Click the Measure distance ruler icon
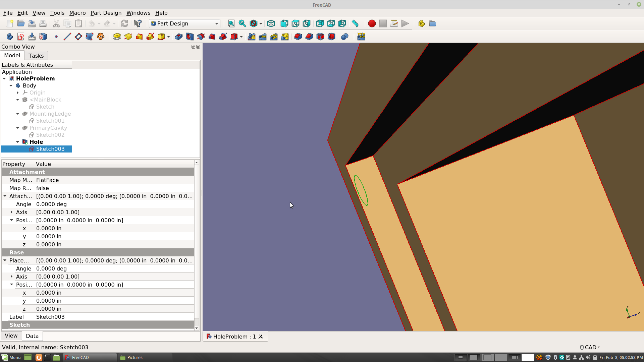The image size is (644, 362). pos(355,23)
